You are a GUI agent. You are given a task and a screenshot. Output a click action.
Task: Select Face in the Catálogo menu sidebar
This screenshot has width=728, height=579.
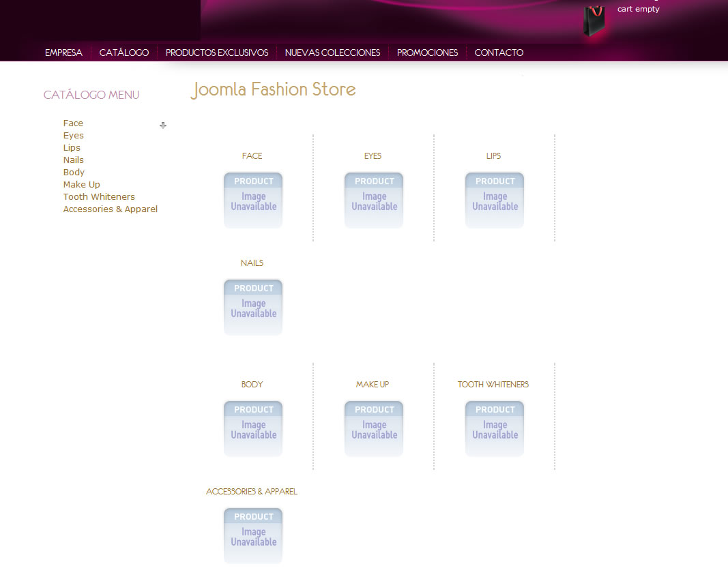pyautogui.click(x=73, y=123)
